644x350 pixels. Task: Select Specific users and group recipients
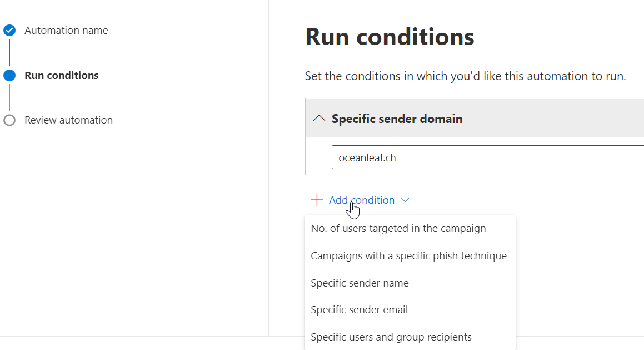click(391, 337)
